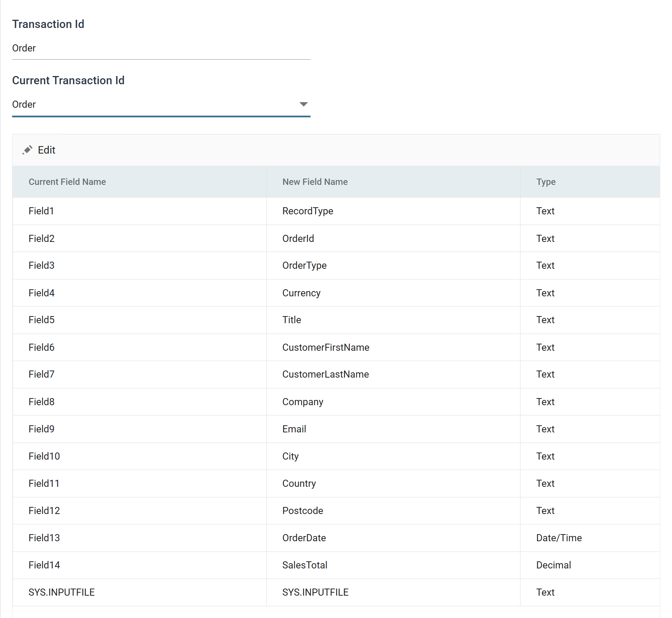Select SYS.INPUTFILE in Current Field Name column
672x618 pixels.
pyautogui.click(x=139, y=592)
